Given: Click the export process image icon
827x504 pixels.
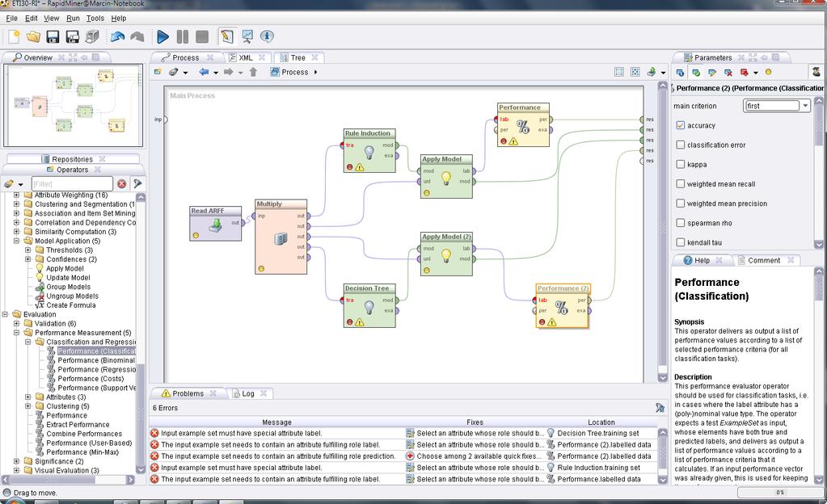Looking at the screenshot, I should (x=652, y=72).
